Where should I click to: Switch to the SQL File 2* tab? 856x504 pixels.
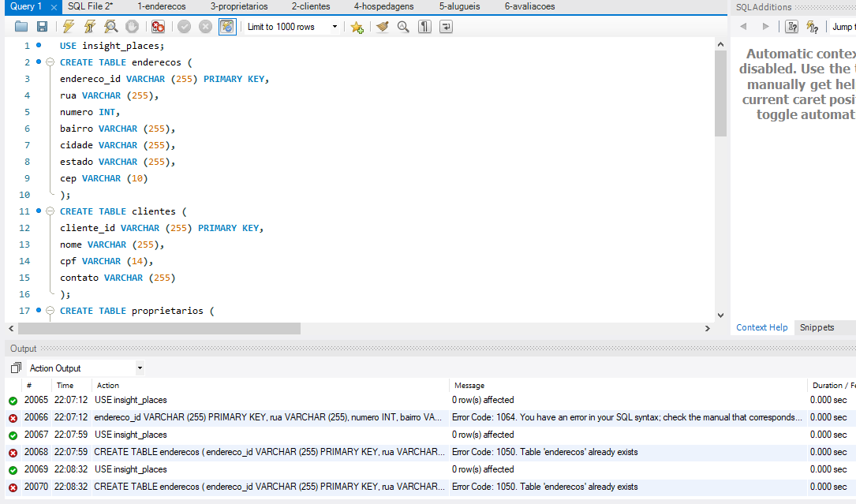click(90, 6)
